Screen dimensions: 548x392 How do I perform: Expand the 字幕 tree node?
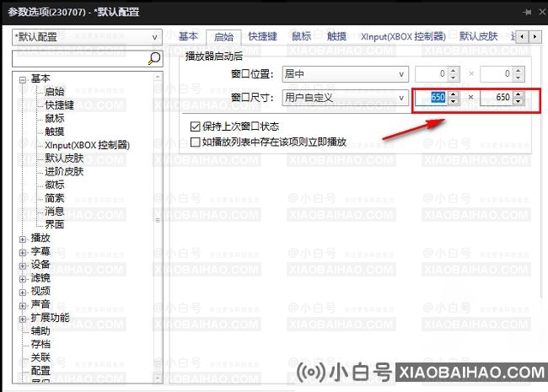click(23, 253)
